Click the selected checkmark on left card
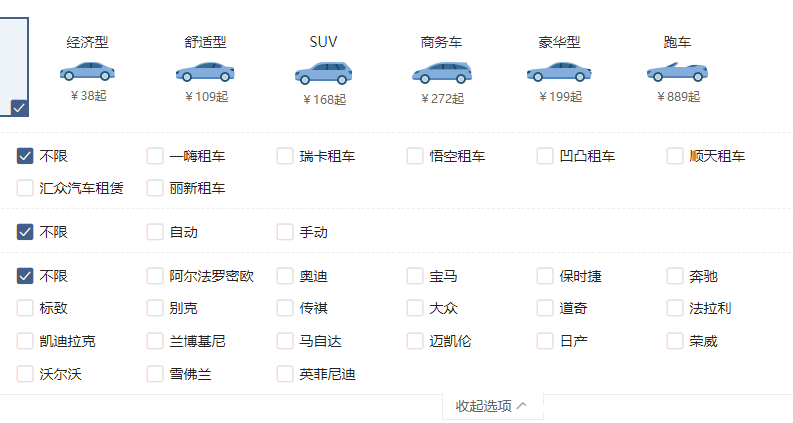Viewport: 793px width, 423px height. [19, 108]
